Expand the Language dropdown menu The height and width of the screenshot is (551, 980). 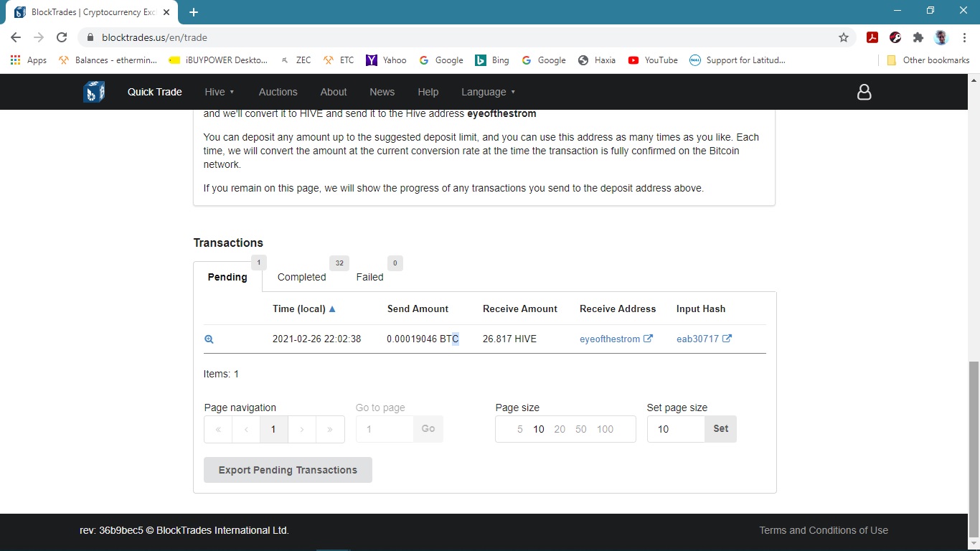[488, 92]
